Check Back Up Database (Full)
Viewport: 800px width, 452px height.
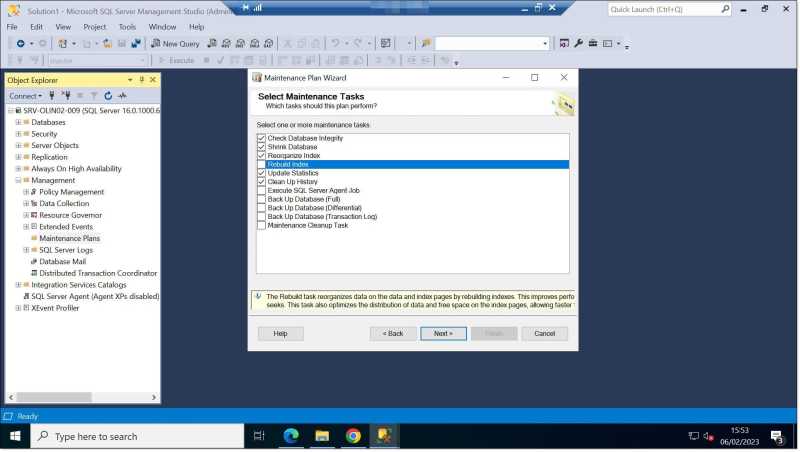[261, 199]
